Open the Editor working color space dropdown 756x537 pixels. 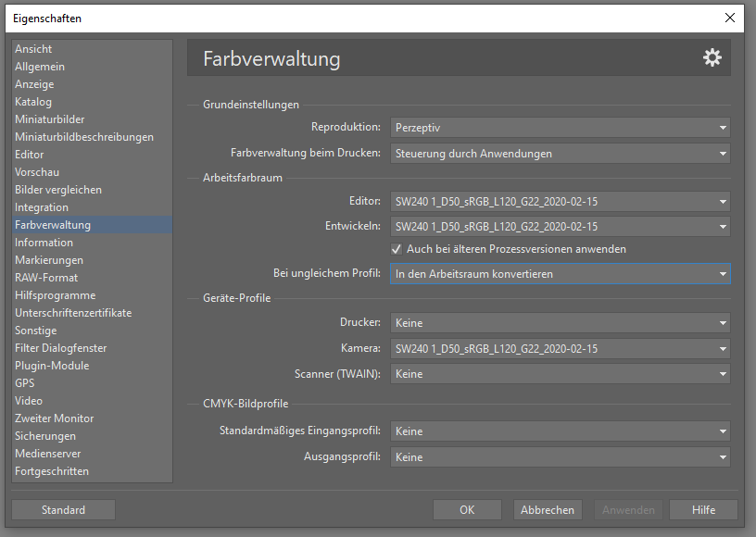pyautogui.click(x=560, y=201)
